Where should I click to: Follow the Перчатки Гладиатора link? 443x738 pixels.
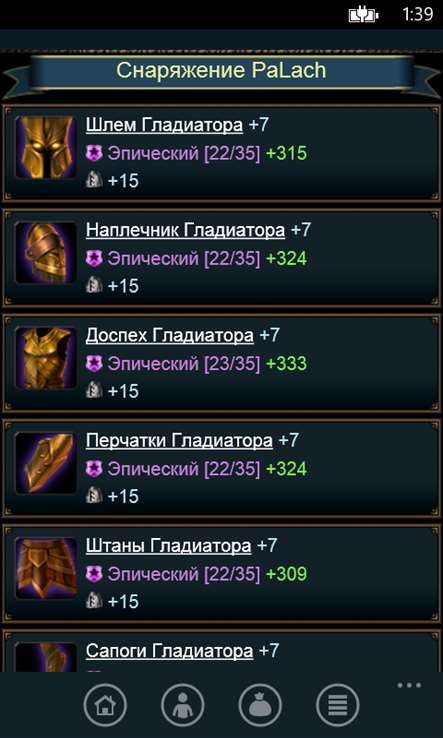(179, 441)
